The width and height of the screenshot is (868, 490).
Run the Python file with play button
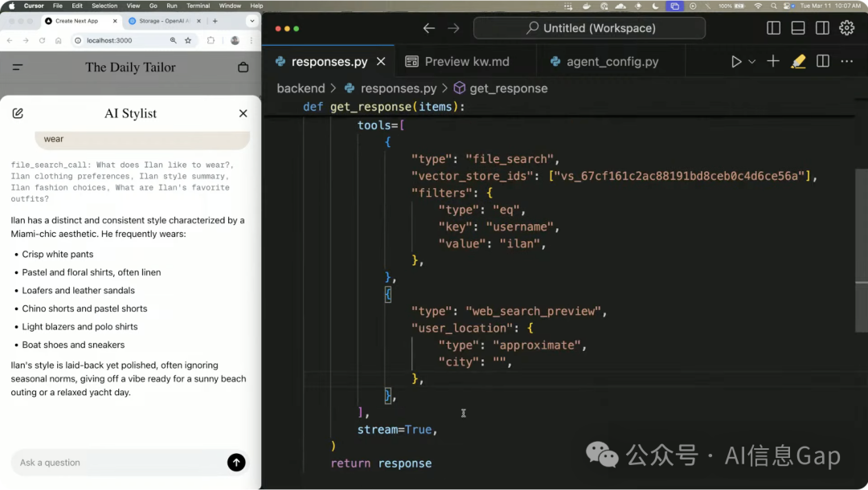(x=736, y=62)
